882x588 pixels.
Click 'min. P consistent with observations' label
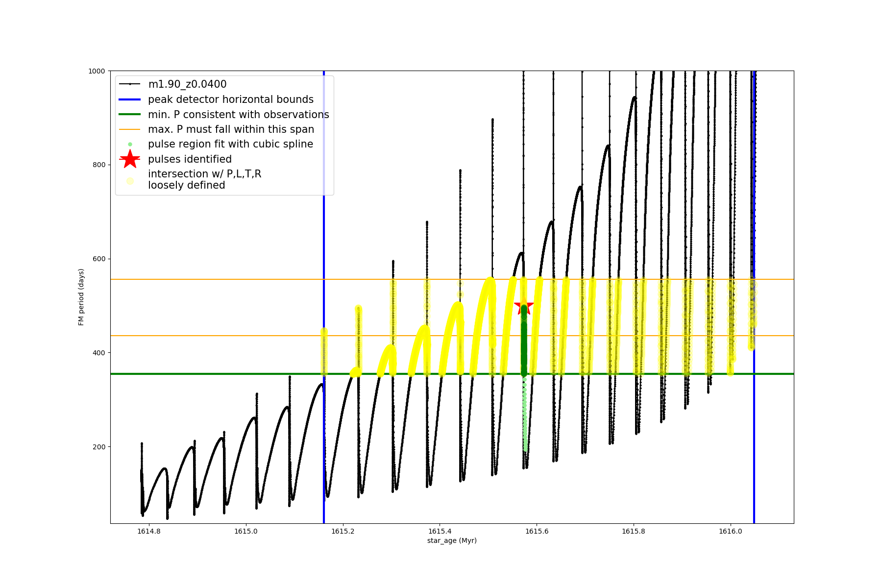click(239, 115)
